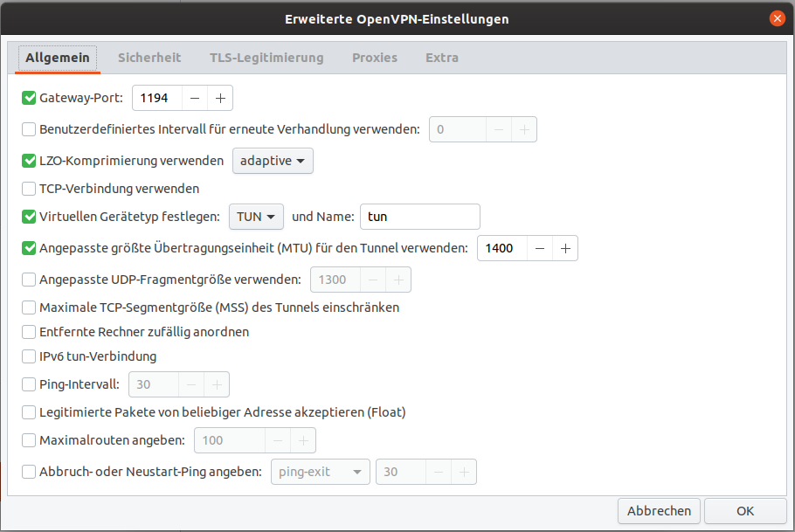Switch to the Sicherheit tab
Image resolution: width=795 pixels, height=532 pixels.
(149, 58)
